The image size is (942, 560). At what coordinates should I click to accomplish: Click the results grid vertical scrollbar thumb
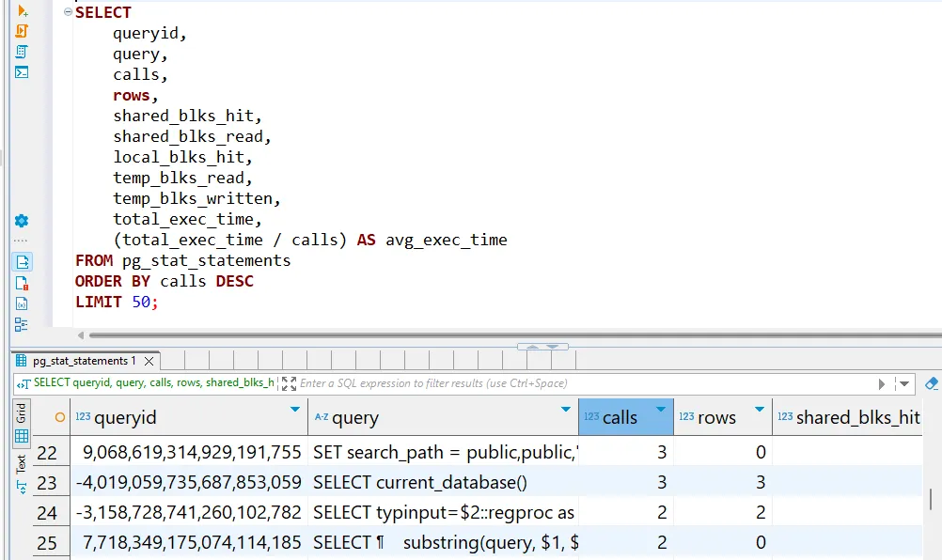pyautogui.click(x=931, y=498)
